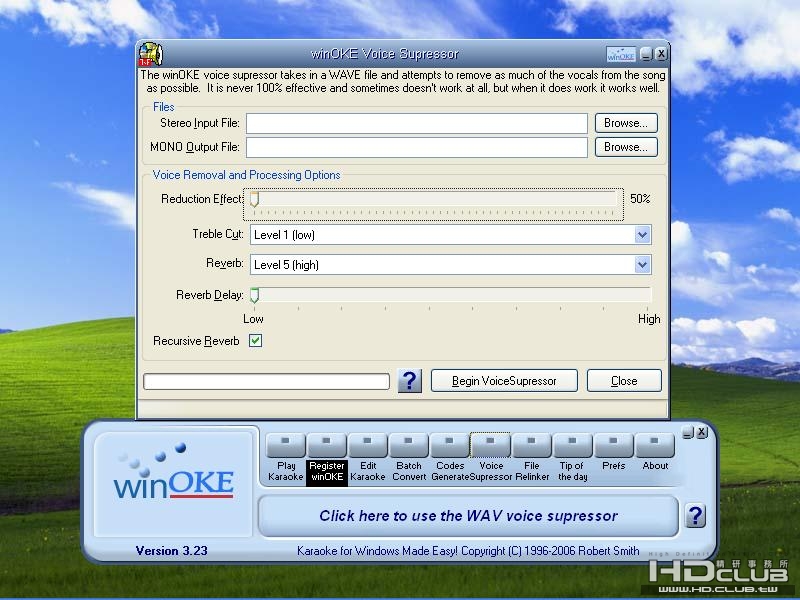Click the Reverb Delay slider thumb
The height and width of the screenshot is (600, 800).
click(254, 295)
